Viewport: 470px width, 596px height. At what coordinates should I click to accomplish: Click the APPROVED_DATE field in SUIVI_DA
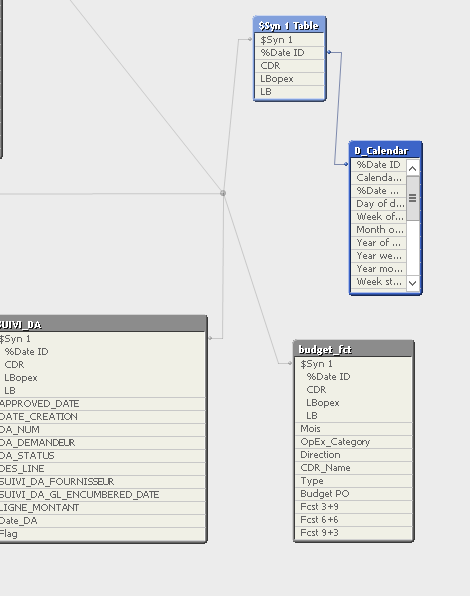(103, 403)
